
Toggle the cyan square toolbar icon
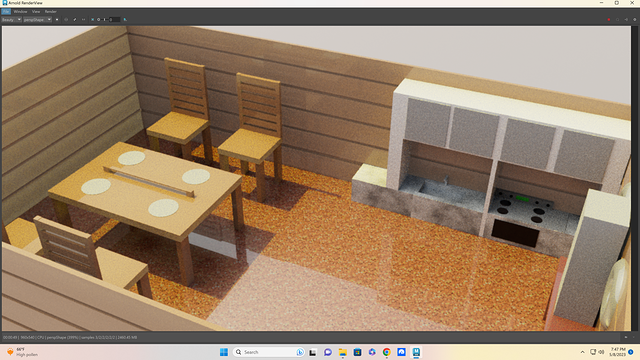click(93, 19)
